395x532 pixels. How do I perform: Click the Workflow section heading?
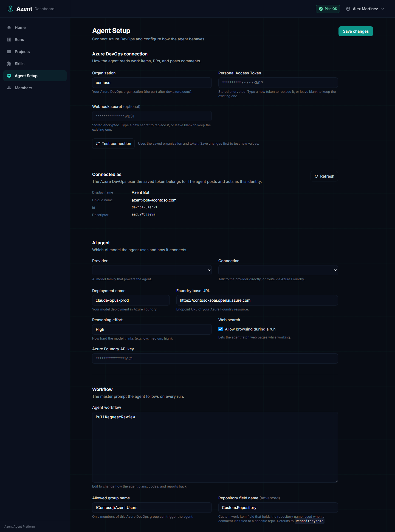(102, 389)
